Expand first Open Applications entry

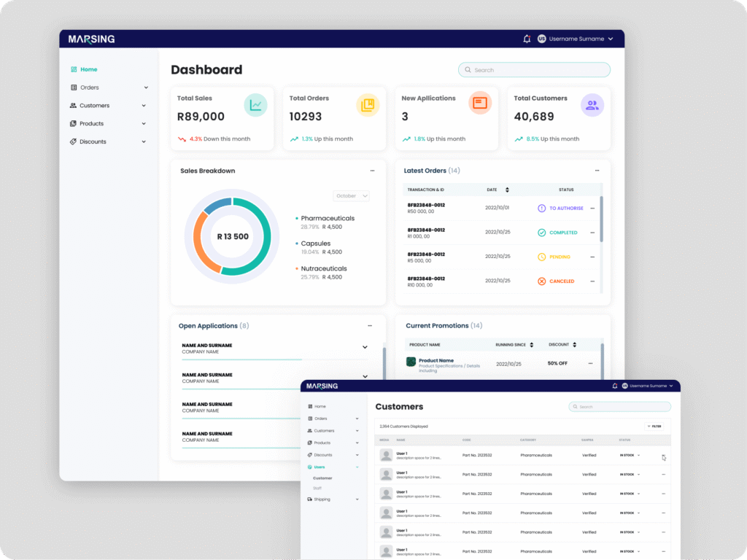pyautogui.click(x=365, y=347)
